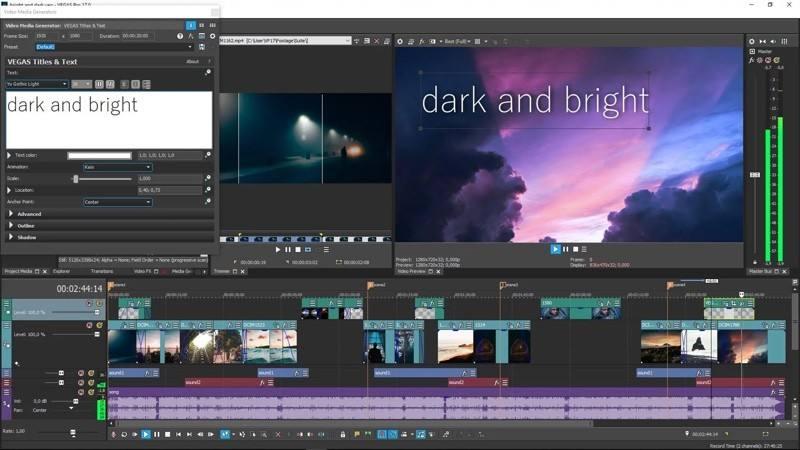800x450 pixels.
Task: Toggle italic text formatting
Action: pos(110,84)
